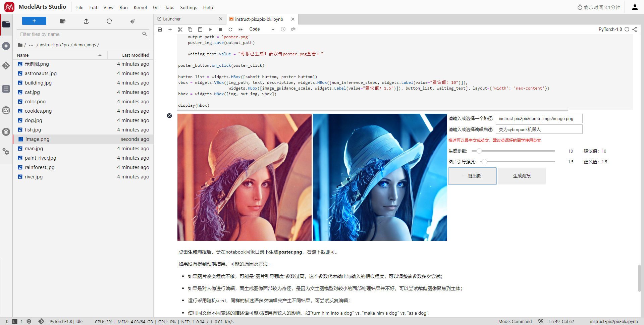Open the Edit menu

tap(93, 7)
